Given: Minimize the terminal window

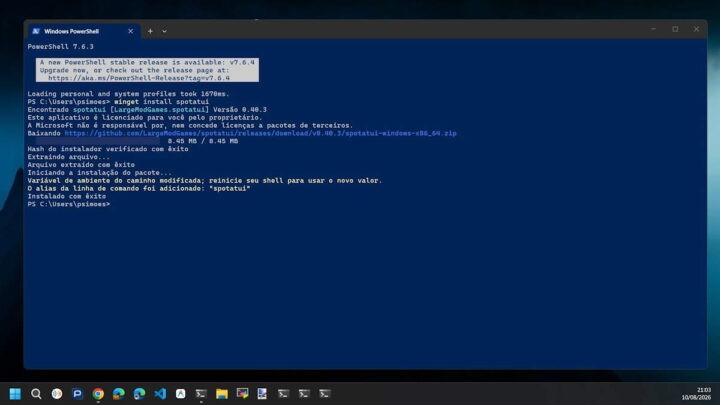Looking at the screenshot, I should pos(653,29).
